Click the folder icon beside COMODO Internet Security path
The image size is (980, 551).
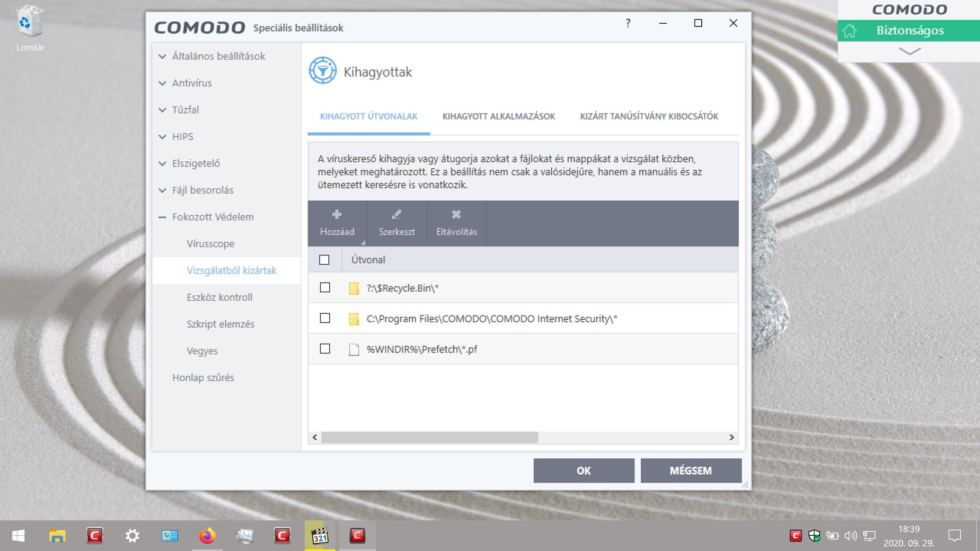tap(353, 319)
